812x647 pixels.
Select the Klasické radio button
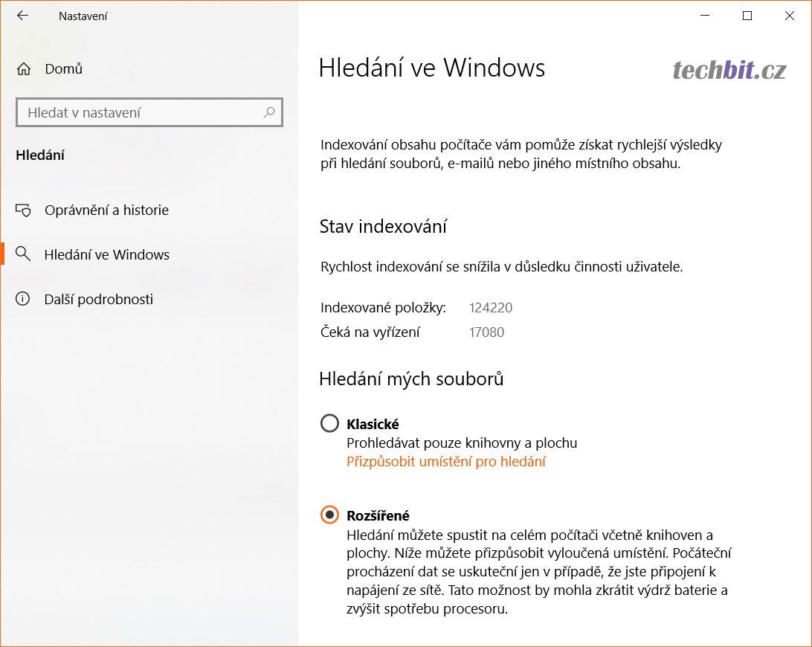point(329,424)
